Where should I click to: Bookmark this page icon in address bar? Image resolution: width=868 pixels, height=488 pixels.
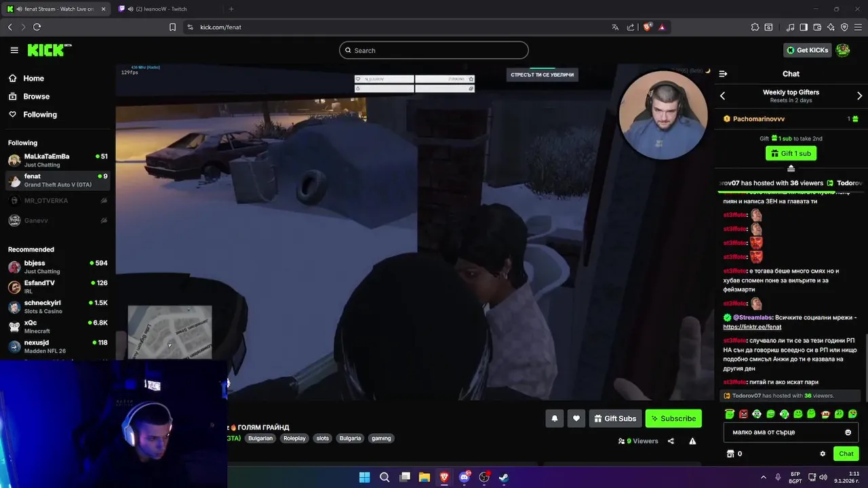[x=172, y=27]
